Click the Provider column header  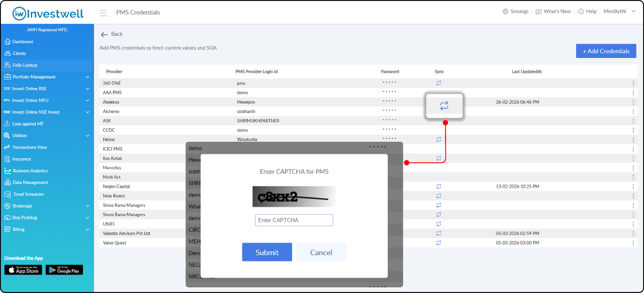click(x=114, y=72)
